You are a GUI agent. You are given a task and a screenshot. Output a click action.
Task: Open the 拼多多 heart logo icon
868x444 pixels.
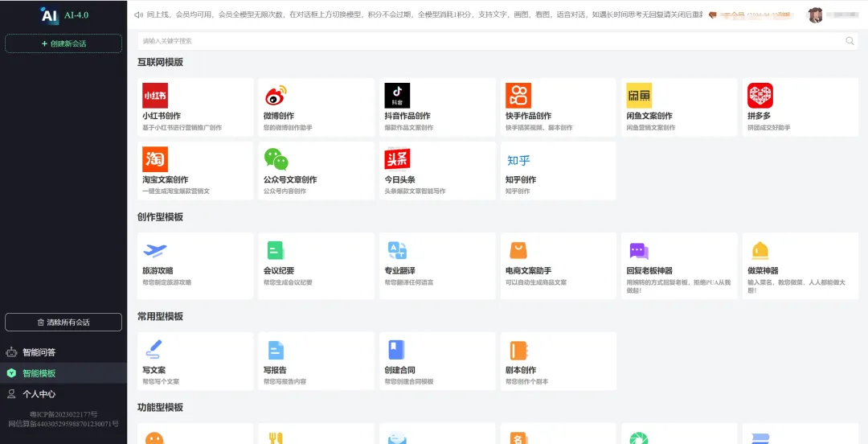[760, 96]
